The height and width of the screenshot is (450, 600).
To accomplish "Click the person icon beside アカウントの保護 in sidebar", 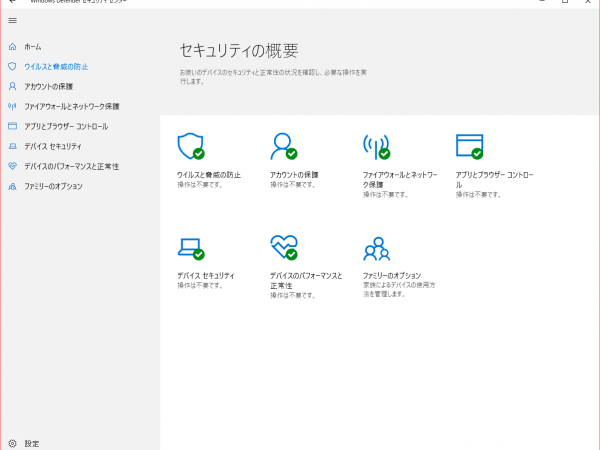I will 12,86.
